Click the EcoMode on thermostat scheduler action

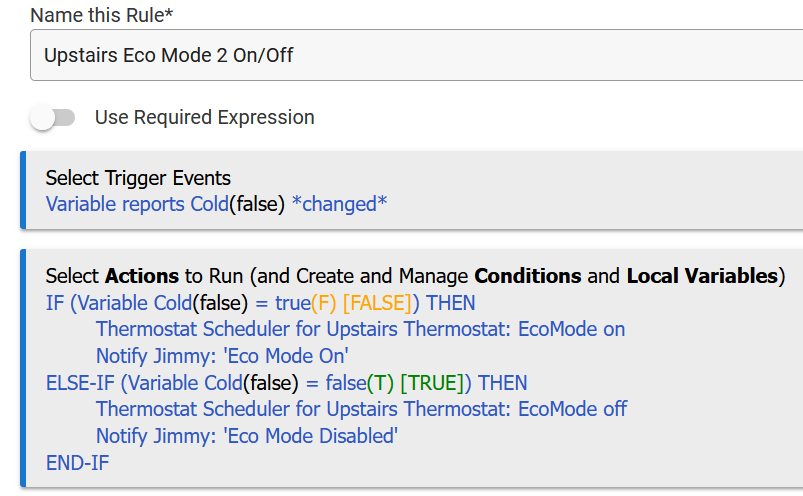click(x=360, y=329)
